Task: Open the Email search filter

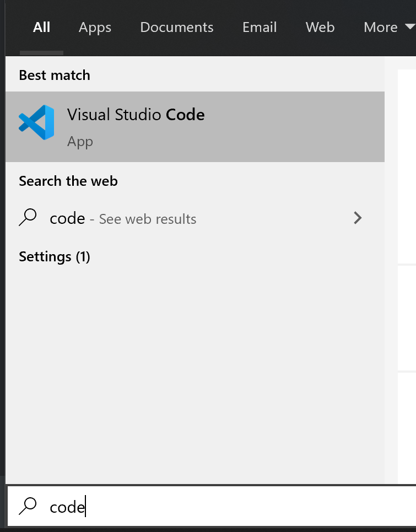Action: pos(259,27)
